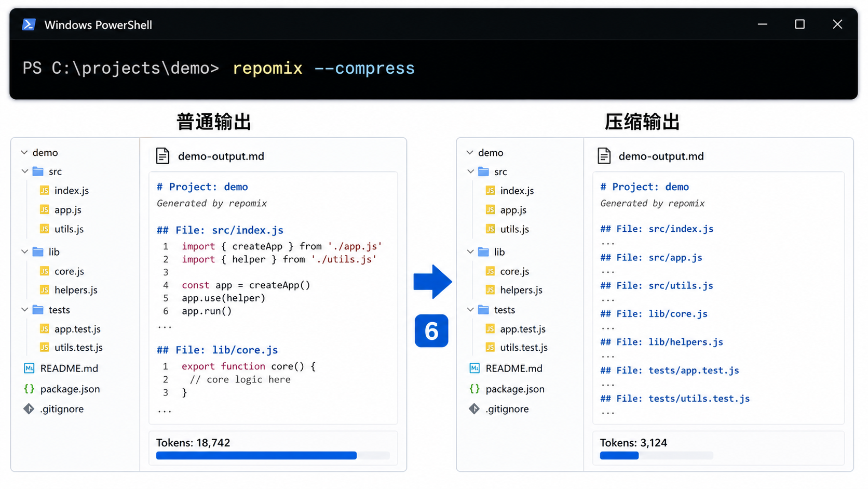Click index.js file icon in 压缩输出 tree

(490, 191)
